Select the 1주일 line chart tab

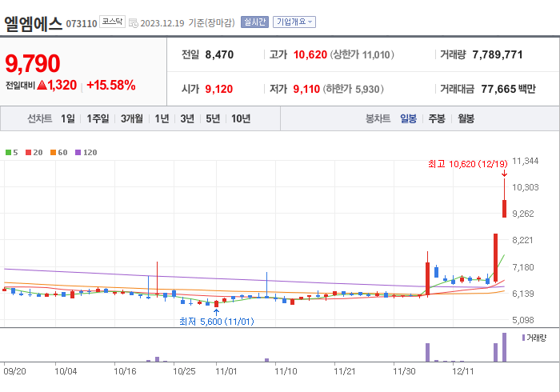coord(98,118)
